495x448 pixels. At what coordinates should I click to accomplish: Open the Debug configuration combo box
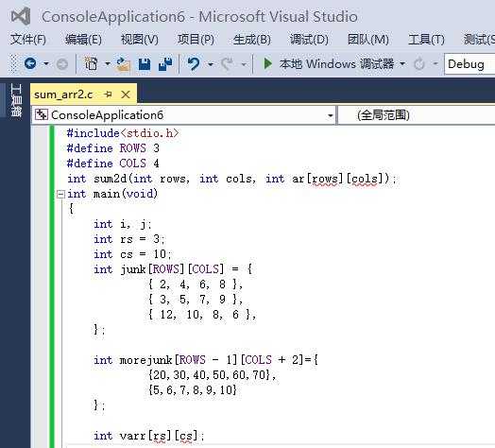469,64
